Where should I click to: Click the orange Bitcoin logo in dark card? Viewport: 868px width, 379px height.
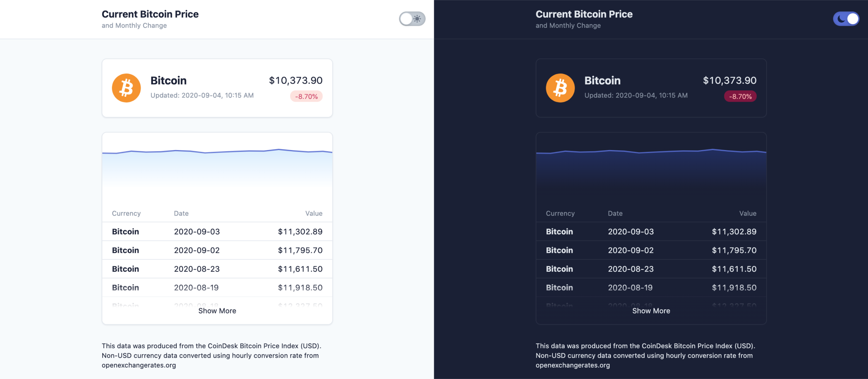click(x=560, y=88)
